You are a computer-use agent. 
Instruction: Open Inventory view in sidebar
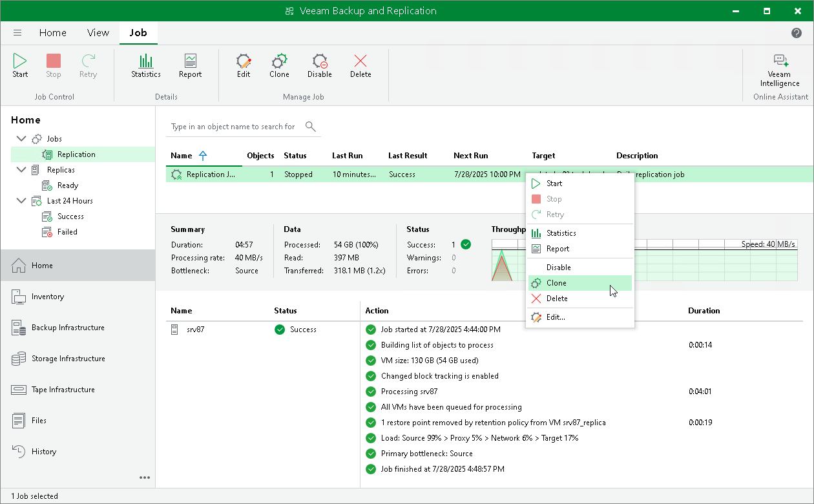pos(78,297)
